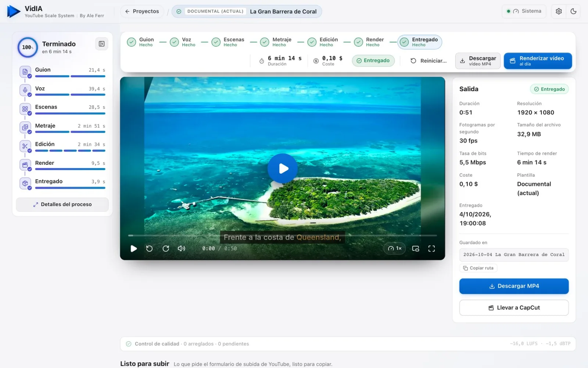Expand the Control de calidad bar
The height and width of the screenshot is (368, 588).
(348, 344)
